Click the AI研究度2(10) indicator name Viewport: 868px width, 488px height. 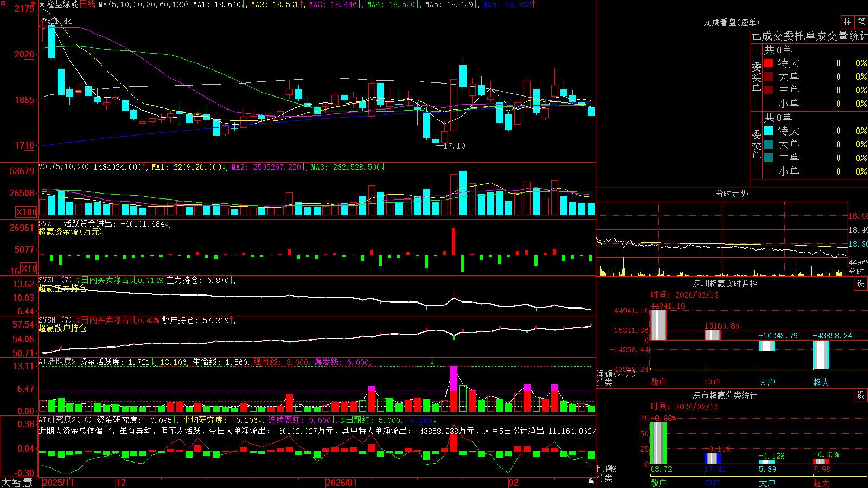pos(66,420)
